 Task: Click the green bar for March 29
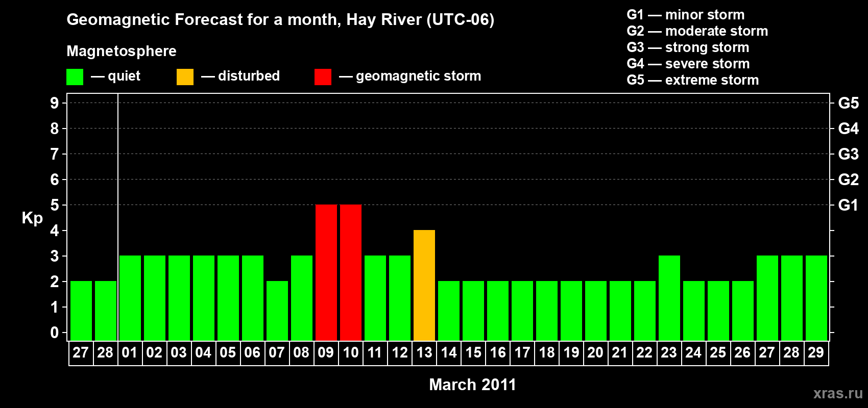816,298
